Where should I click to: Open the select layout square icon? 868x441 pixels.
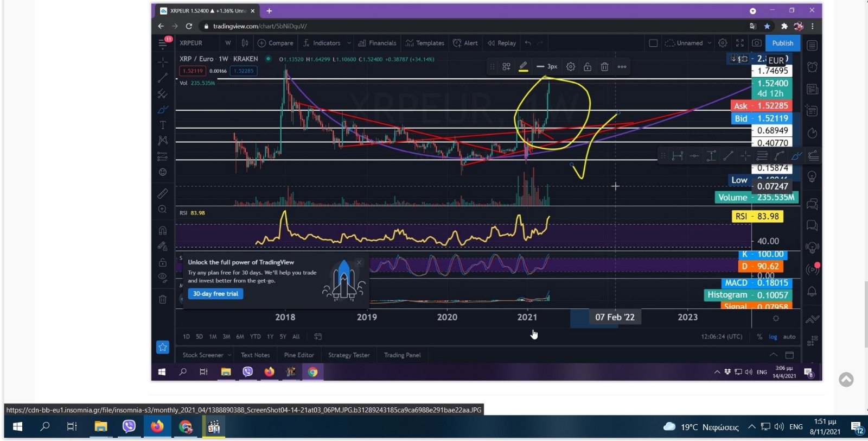(653, 43)
